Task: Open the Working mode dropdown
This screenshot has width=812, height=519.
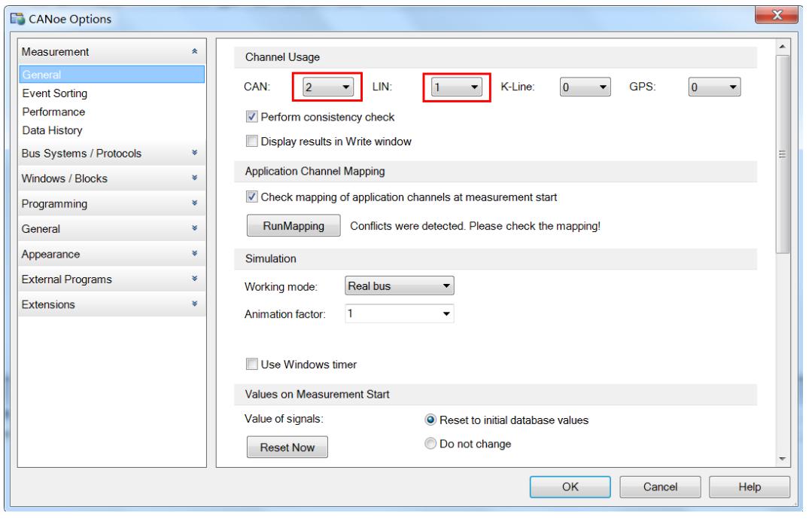Action: [x=400, y=286]
